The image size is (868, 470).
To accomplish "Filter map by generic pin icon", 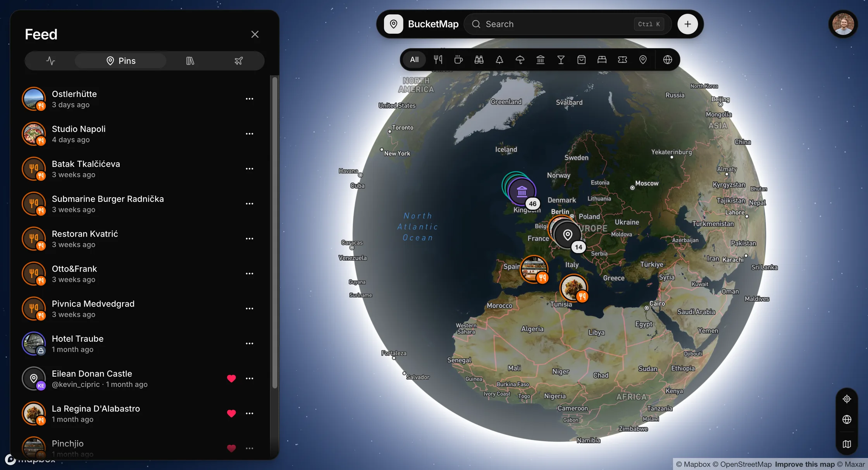I will pos(643,60).
